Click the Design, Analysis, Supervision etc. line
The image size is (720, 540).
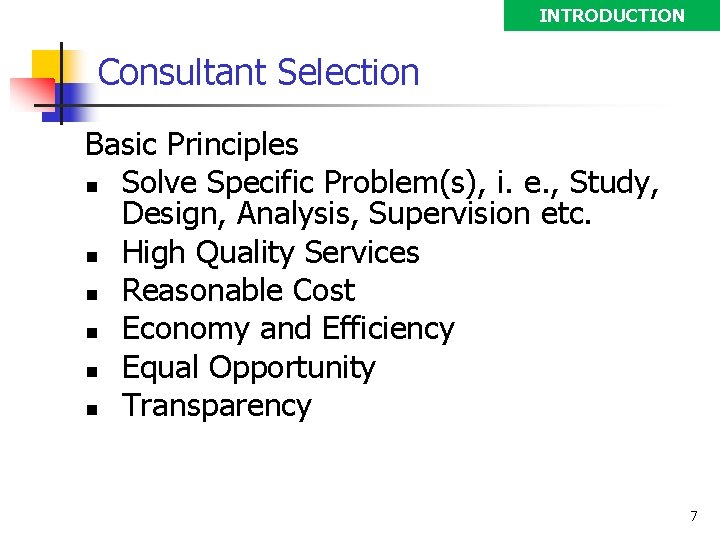coord(356,214)
